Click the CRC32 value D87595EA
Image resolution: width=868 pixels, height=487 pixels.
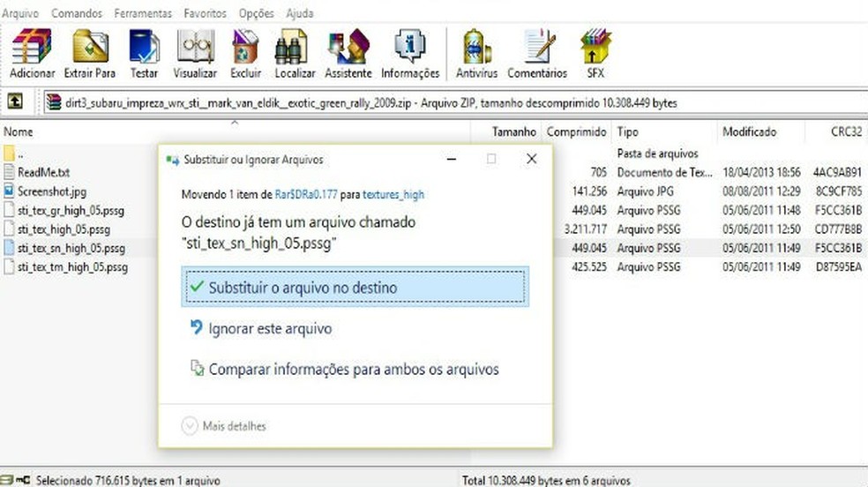click(839, 266)
